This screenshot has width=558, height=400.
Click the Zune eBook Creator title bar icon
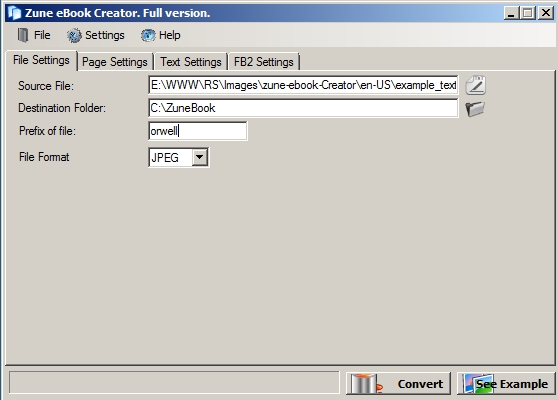tap(15, 13)
